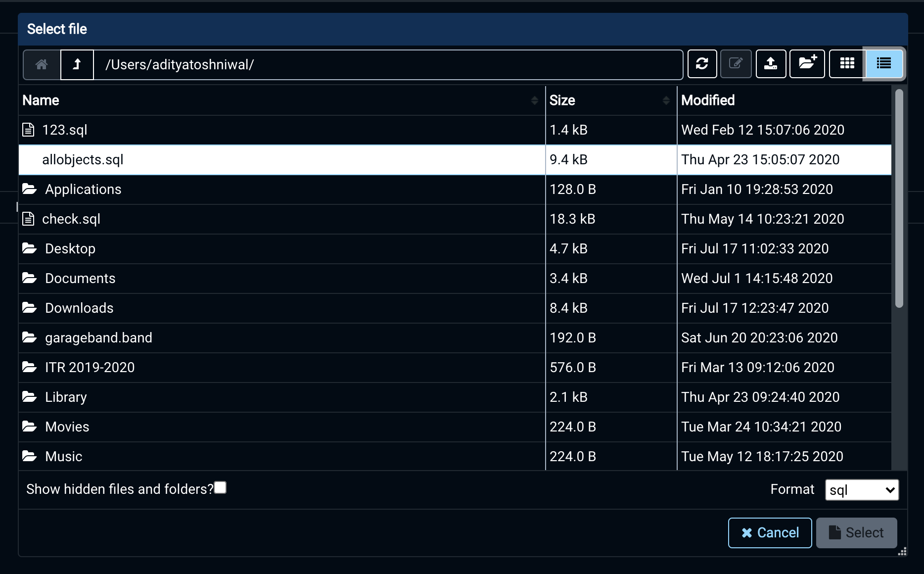
Task: Switch to list view layout
Action: click(884, 63)
